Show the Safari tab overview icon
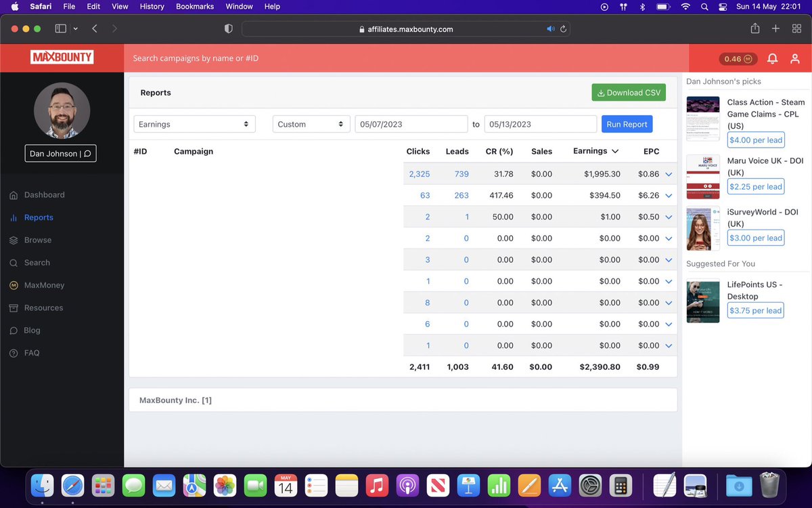812x508 pixels. click(x=796, y=28)
